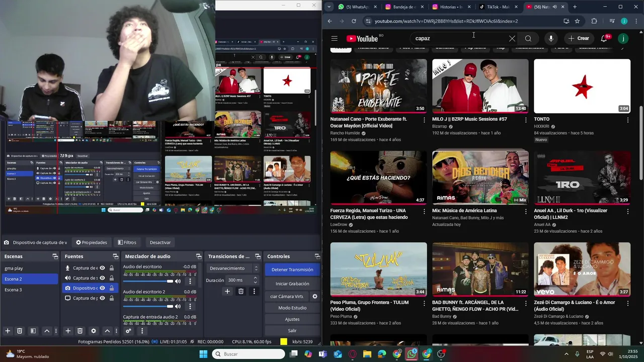The height and width of the screenshot is (362, 644).
Task: Start YouTube voice search microphone
Action: point(551,39)
